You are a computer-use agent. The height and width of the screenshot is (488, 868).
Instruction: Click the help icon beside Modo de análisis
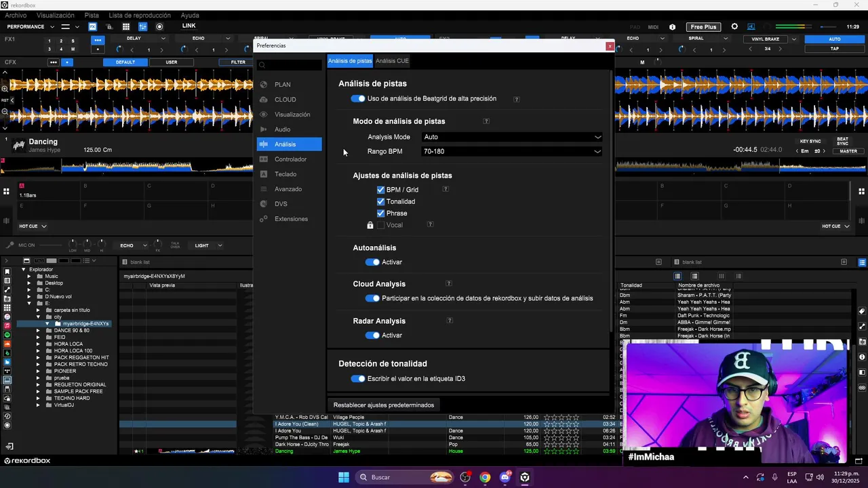(486, 121)
